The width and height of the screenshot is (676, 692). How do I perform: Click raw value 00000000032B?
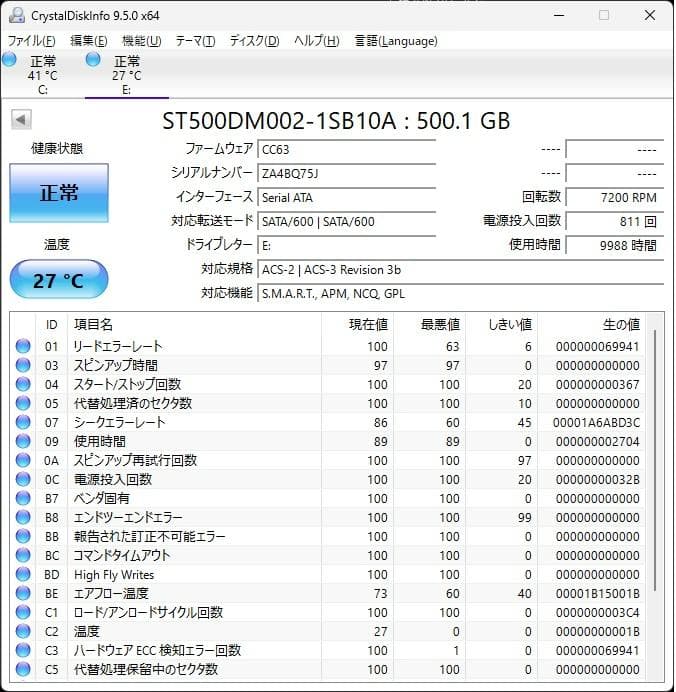597,479
